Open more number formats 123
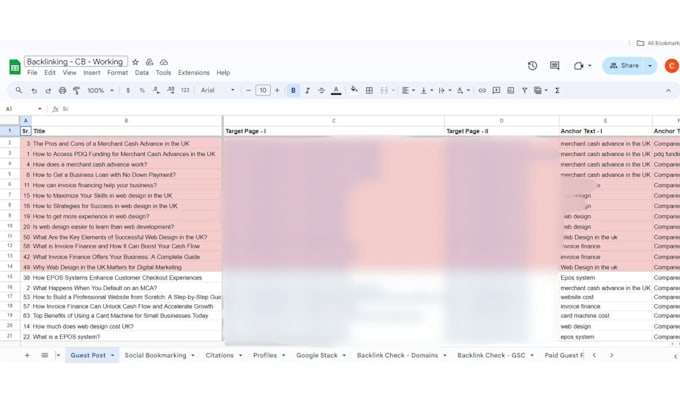680x404 pixels. point(185,91)
